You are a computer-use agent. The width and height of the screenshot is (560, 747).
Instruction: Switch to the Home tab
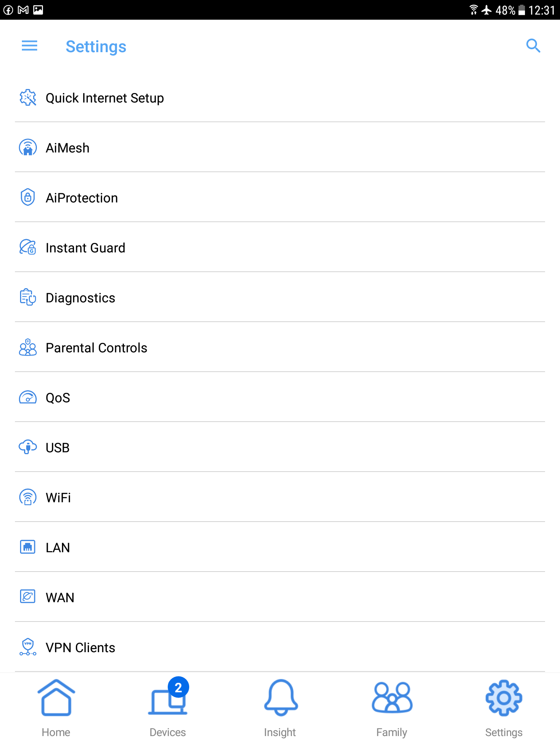pos(56,708)
